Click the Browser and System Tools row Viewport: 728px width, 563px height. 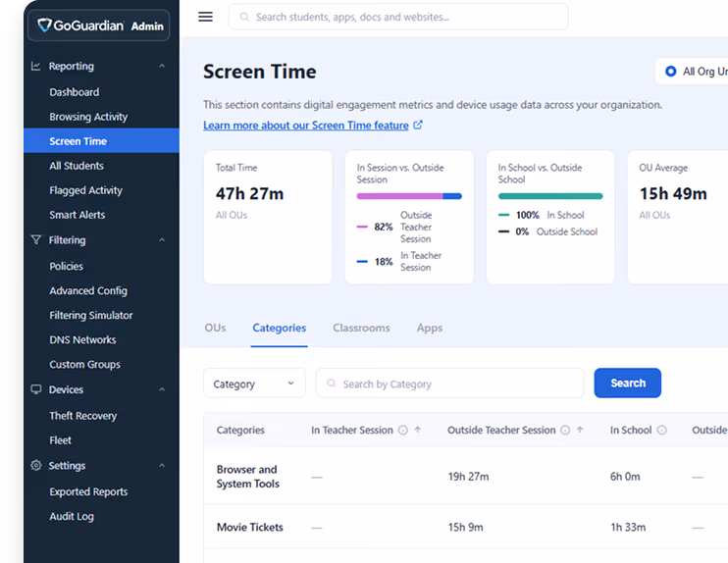(x=466, y=477)
